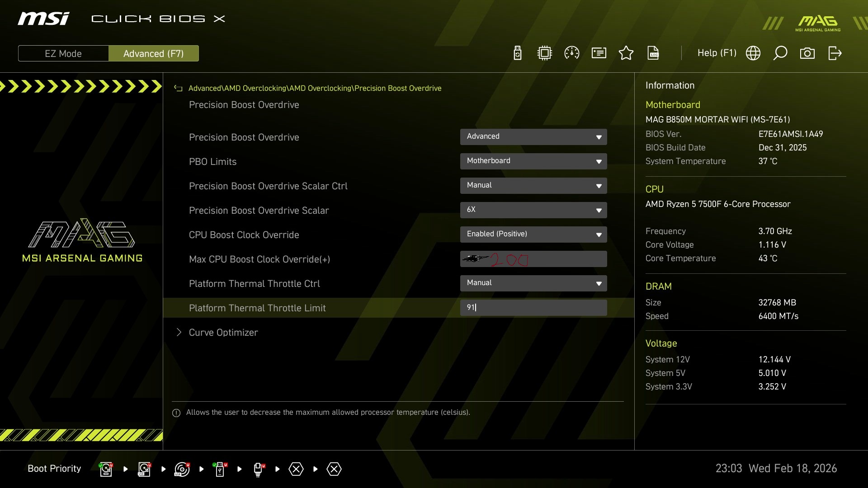Click the star favorites icon
Image resolution: width=868 pixels, height=488 pixels.
click(x=626, y=53)
